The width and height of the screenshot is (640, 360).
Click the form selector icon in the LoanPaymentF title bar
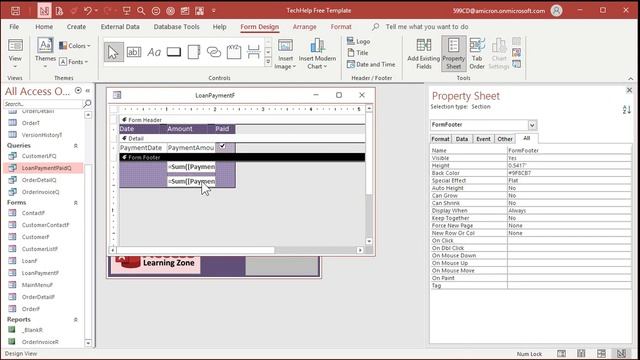(x=117, y=95)
